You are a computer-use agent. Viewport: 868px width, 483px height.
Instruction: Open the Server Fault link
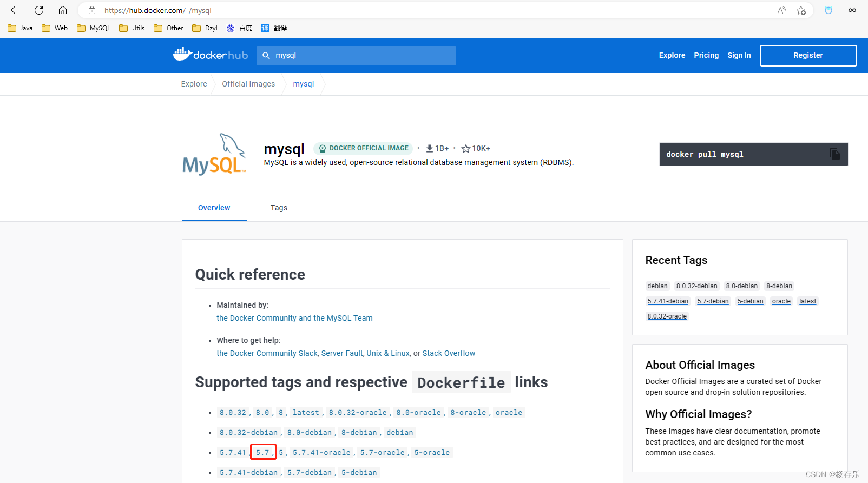tap(342, 353)
